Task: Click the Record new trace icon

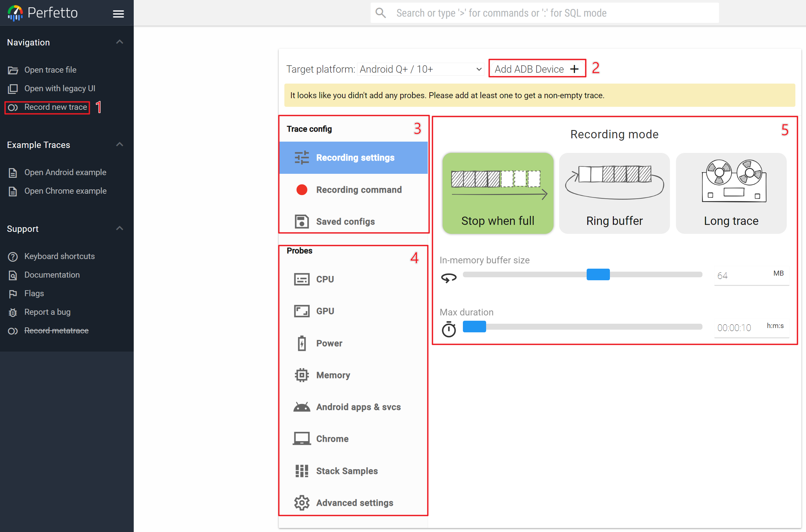Action: point(13,107)
